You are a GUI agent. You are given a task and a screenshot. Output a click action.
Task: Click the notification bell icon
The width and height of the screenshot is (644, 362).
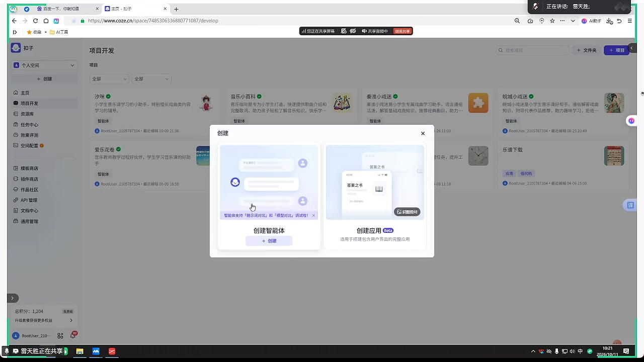pos(72,336)
